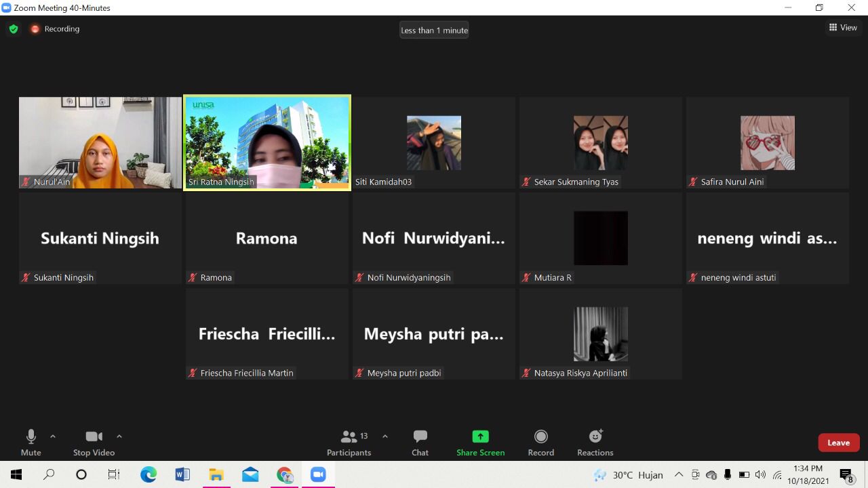This screenshot has width=868, height=488.
Task: Click muted mic icon beside Safira Nurul Aini
Action: tap(693, 182)
